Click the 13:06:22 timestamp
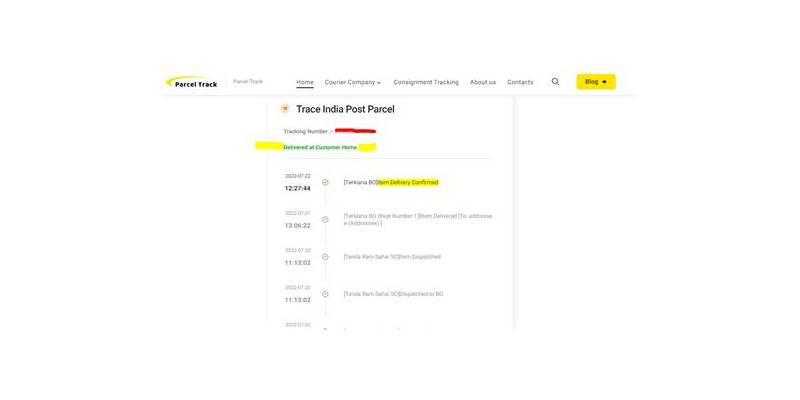 coord(297,226)
